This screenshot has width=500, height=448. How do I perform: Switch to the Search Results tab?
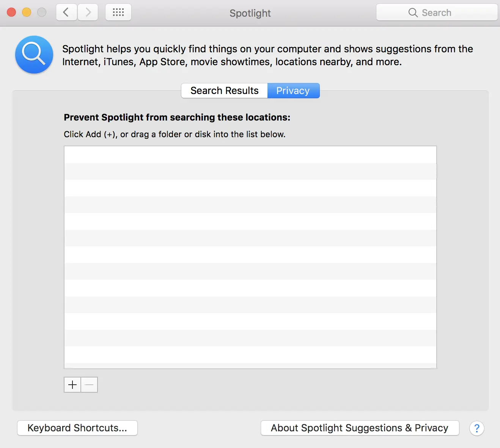[x=224, y=91]
